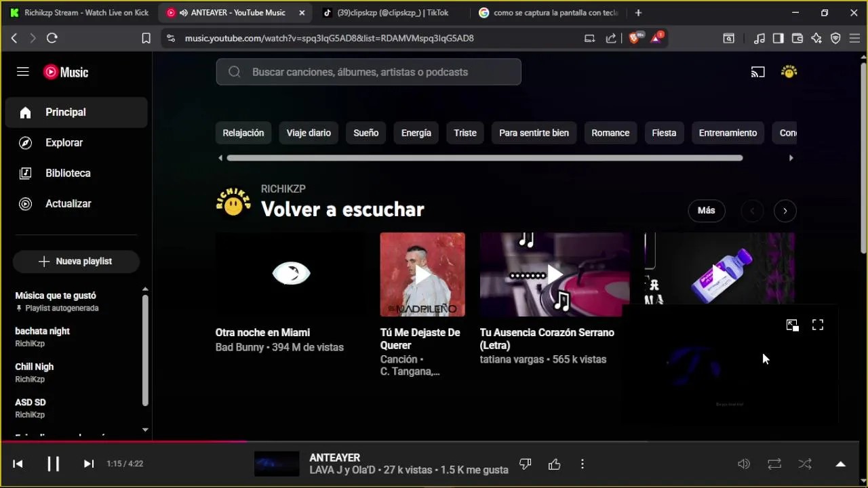Select the Fiesta mood chip

click(x=664, y=133)
